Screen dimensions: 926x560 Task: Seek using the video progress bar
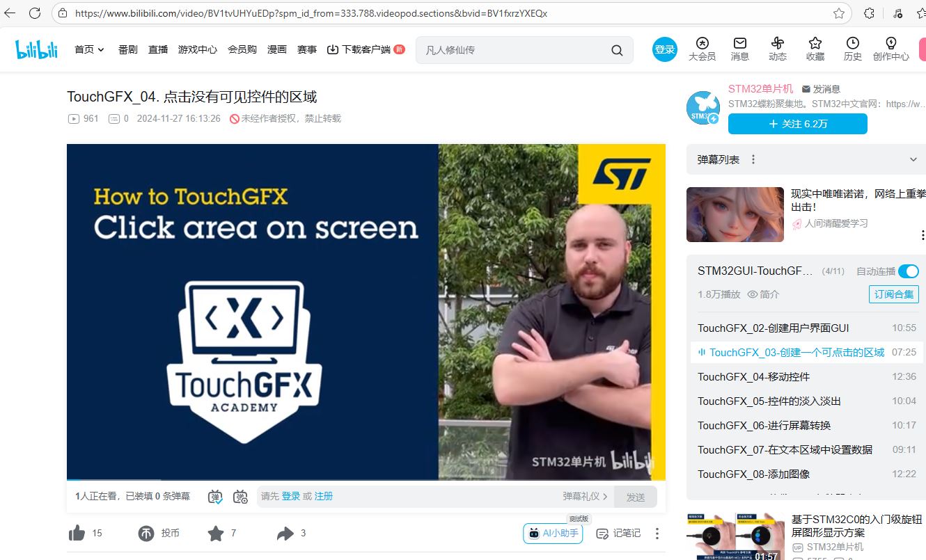click(x=366, y=480)
